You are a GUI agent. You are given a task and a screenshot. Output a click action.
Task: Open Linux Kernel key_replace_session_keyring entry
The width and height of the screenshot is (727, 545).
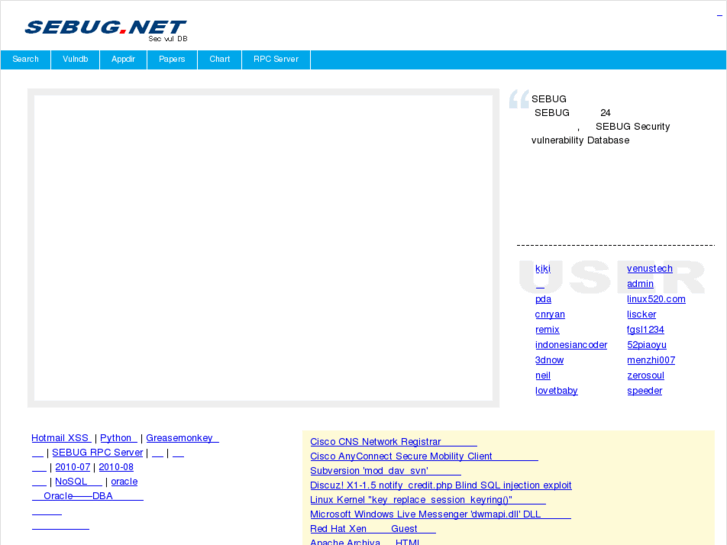[x=427, y=500]
